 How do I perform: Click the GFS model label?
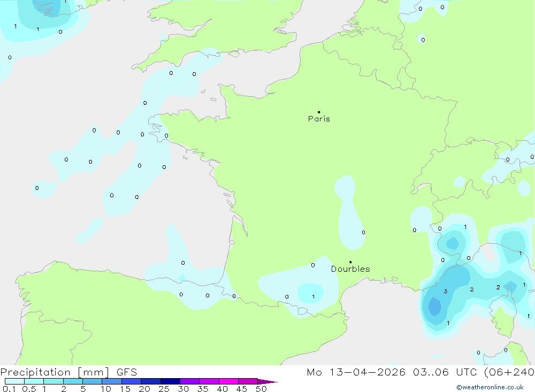(x=127, y=372)
